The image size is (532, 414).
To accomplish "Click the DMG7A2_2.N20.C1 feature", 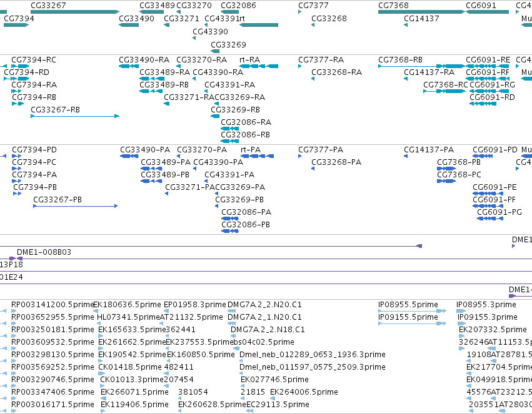I will pyautogui.click(x=232, y=311).
